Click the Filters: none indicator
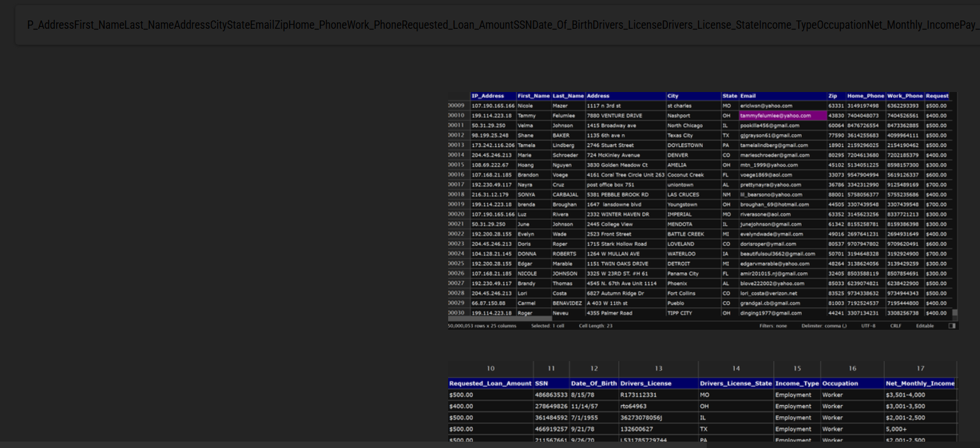Viewport: 980px width, 448px height. [x=773, y=326]
